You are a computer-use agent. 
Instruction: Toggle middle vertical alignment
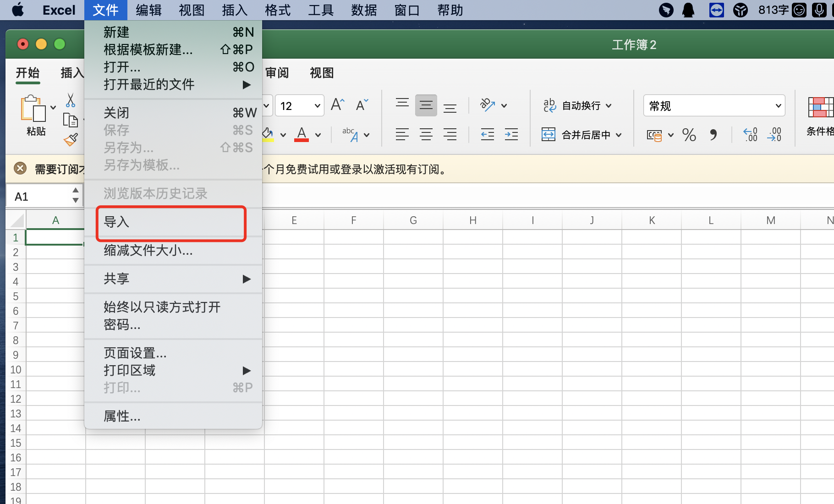426,105
